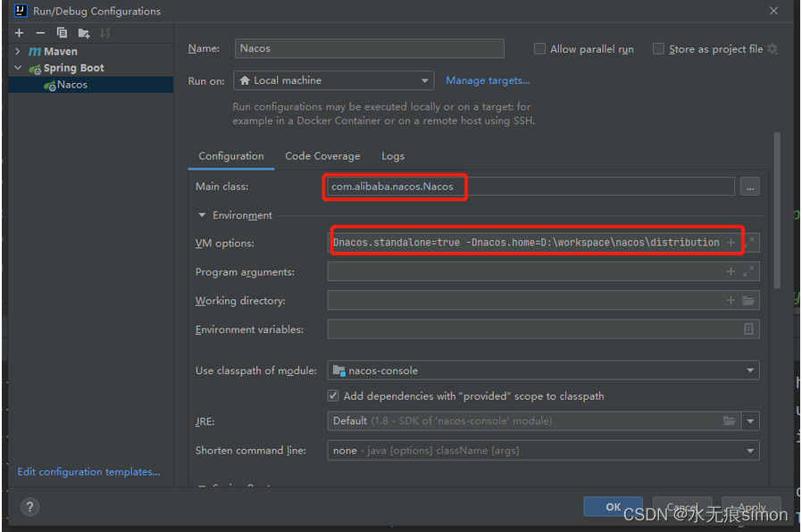Screen dimensions: 802x532
Task: Expand the Maven tree node
Action: [x=18, y=51]
